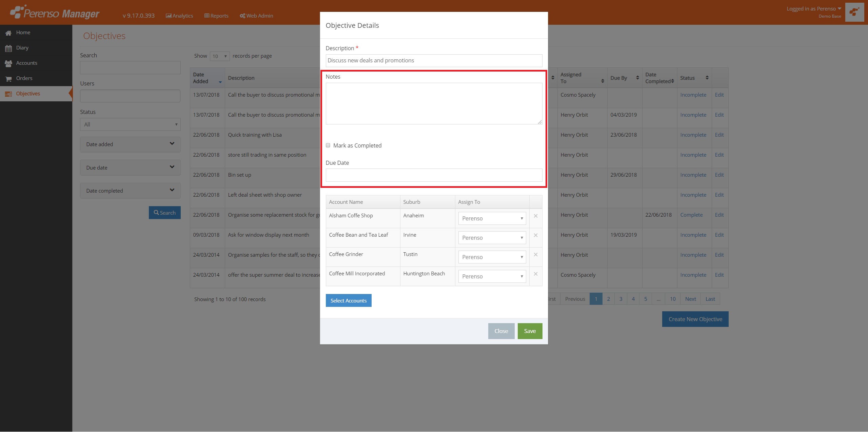The height and width of the screenshot is (432, 868).
Task: Click the Perenso user avatar icon
Action: pos(854,12)
